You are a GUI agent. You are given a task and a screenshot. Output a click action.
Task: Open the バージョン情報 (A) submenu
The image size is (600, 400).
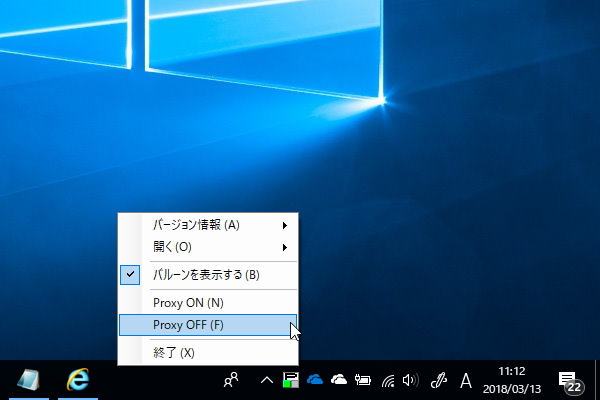coord(208,225)
